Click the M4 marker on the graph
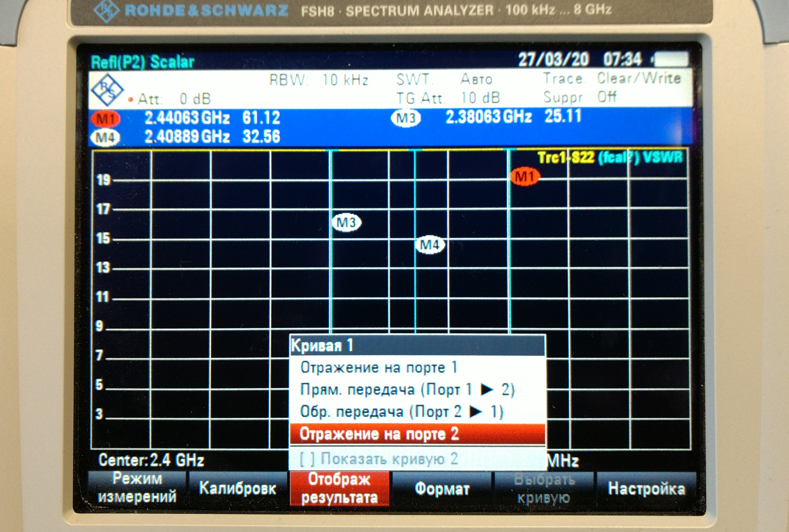789x532 pixels. coord(430,245)
